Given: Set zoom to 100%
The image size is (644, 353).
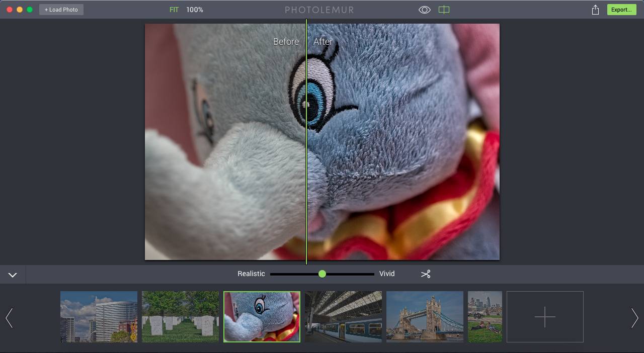Looking at the screenshot, I should [195, 10].
